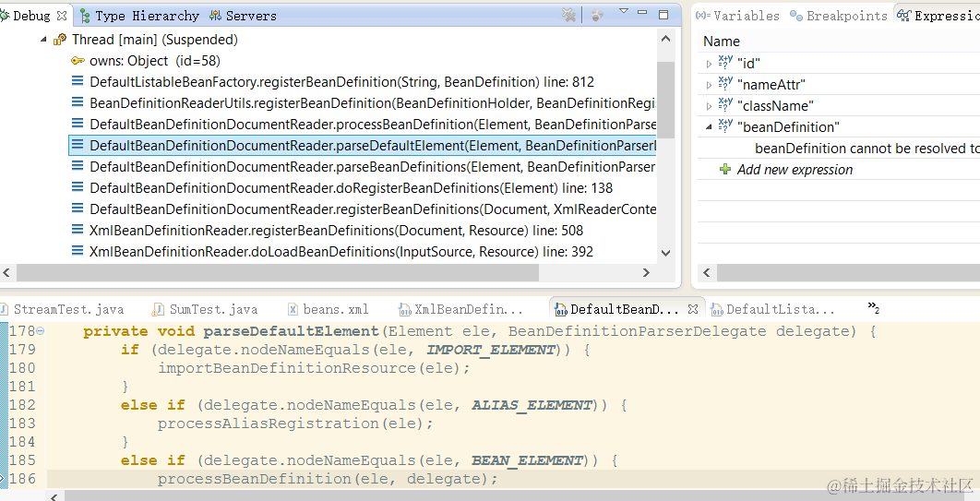Select the Expressions tab
Image resolution: width=980 pixels, height=501 pixels.
coord(938,16)
